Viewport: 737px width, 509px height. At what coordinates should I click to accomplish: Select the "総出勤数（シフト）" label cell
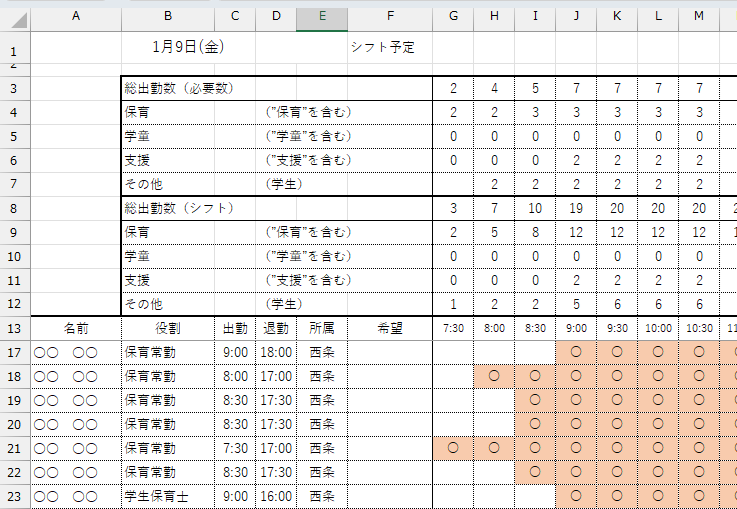click(x=178, y=208)
